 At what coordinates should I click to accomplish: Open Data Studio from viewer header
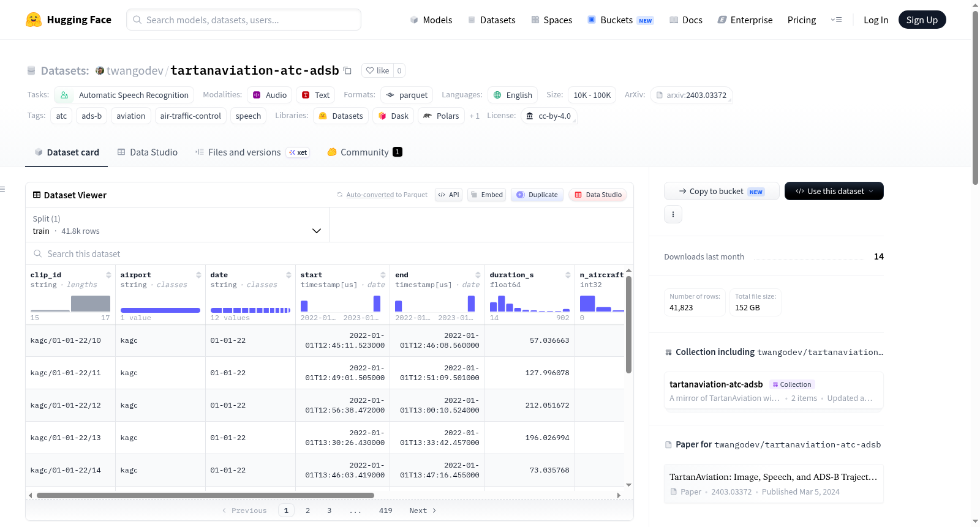pyautogui.click(x=598, y=195)
